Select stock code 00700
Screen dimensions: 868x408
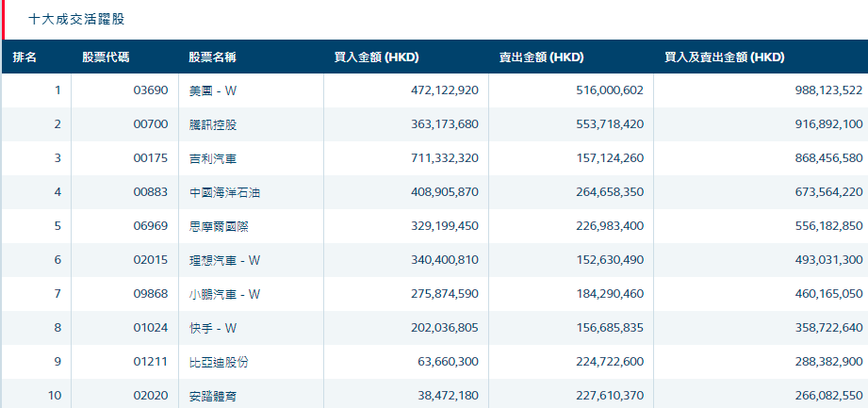[x=151, y=124]
